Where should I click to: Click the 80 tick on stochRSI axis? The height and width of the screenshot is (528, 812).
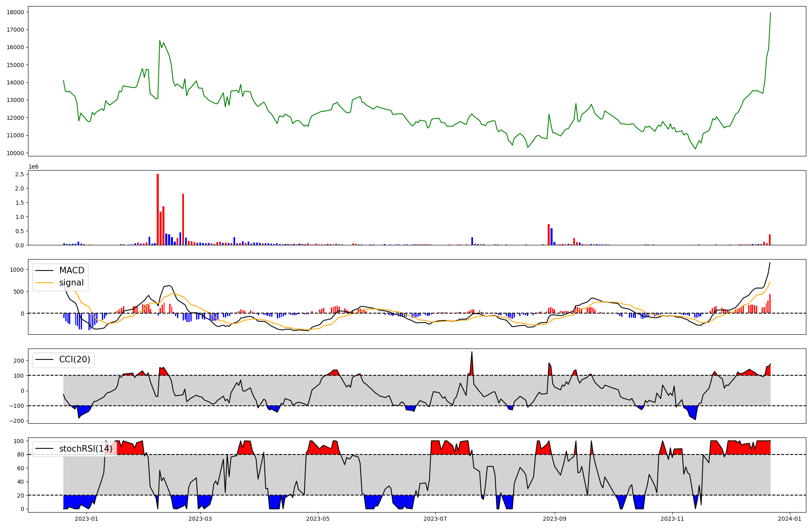click(20, 454)
